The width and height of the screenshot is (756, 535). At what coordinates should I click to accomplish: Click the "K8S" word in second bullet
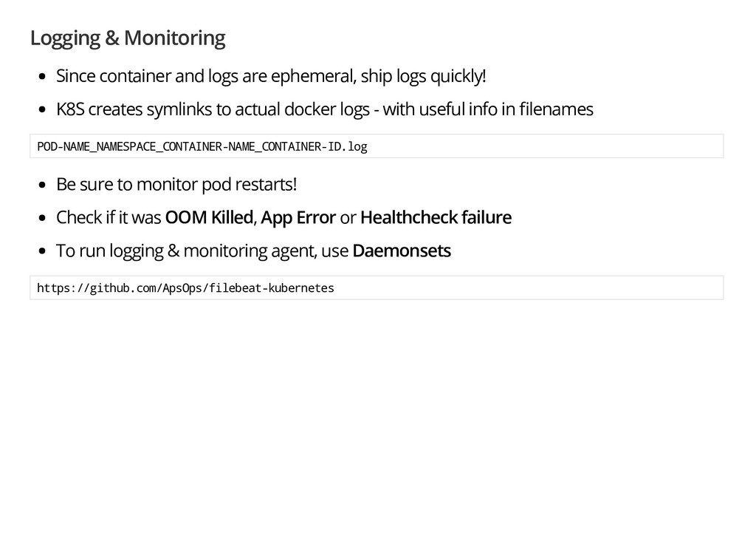(70, 110)
